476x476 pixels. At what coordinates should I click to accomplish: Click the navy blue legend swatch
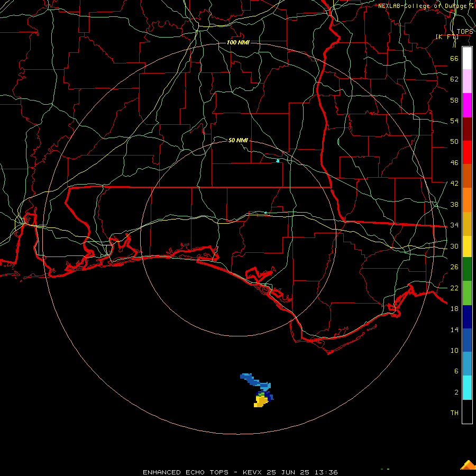[467, 317]
